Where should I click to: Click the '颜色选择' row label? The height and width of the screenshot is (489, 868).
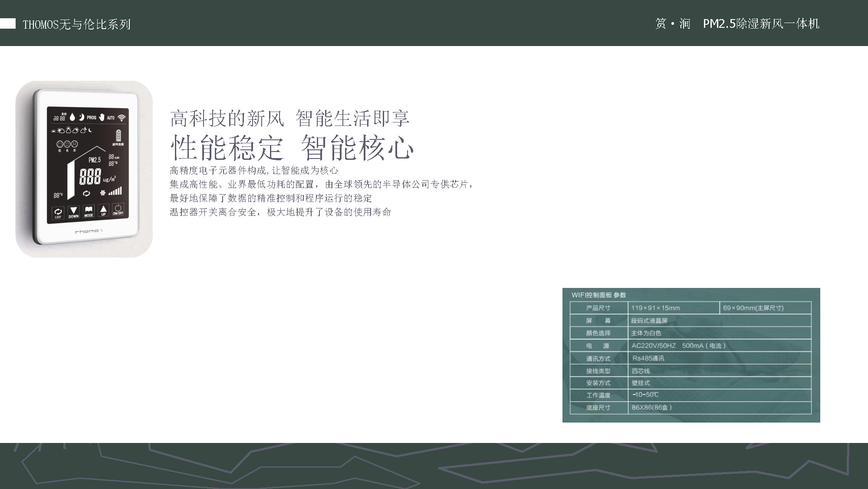(598, 333)
